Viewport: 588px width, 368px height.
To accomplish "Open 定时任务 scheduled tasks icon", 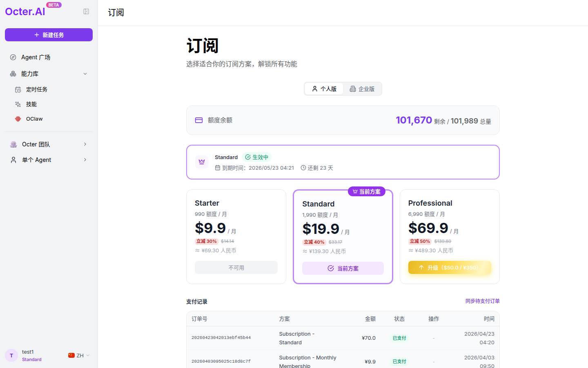I will tap(18, 90).
